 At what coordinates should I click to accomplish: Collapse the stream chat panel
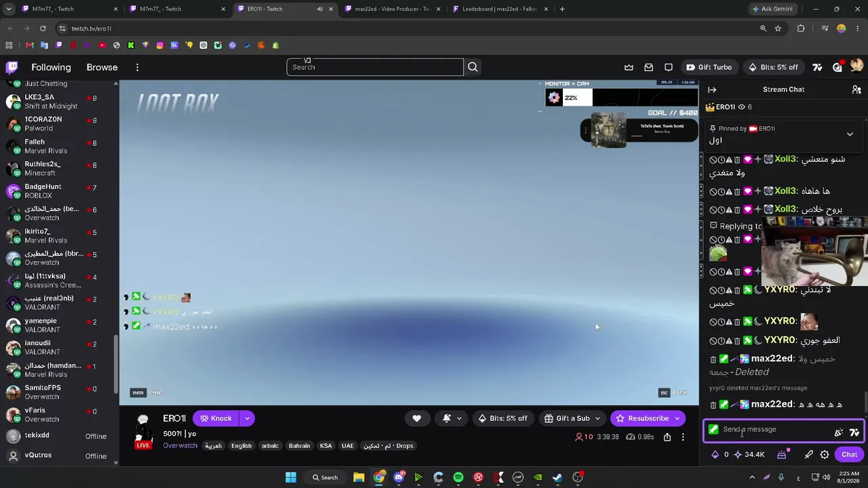pyautogui.click(x=712, y=89)
